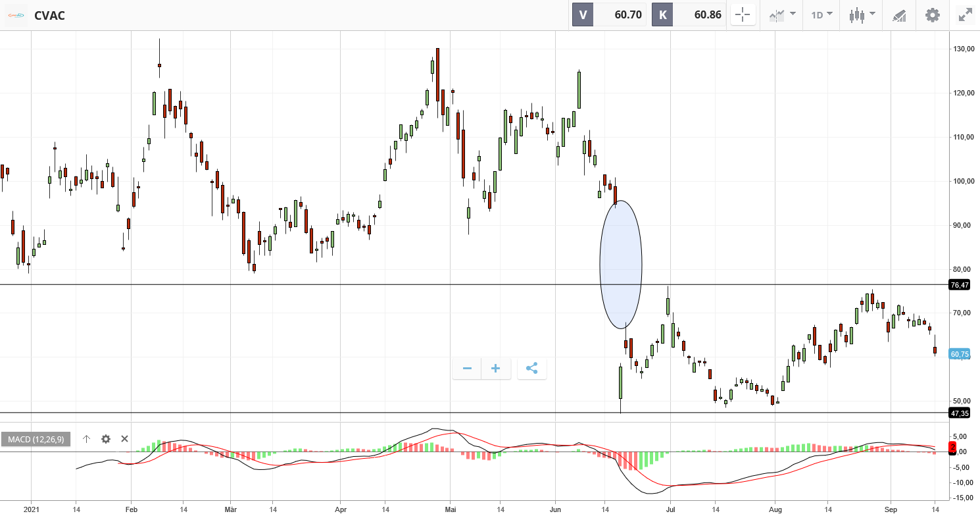Viewport: 980px width, 518px height.
Task: Click the 2021 date axis label
Action: pyautogui.click(x=31, y=509)
